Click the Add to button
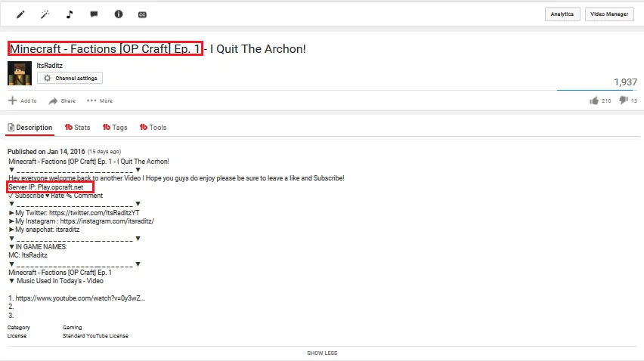Image resolution: width=644 pixels, height=361 pixels. click(23, 100)
